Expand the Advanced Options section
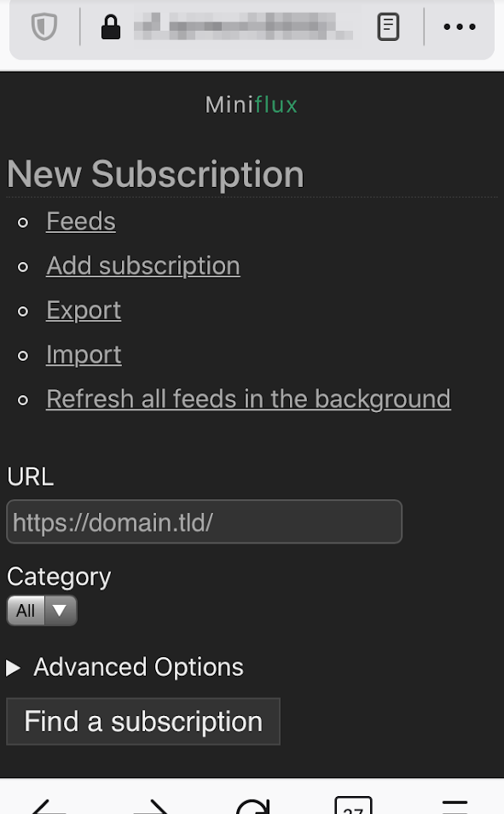This screenshot has height=814, width=504. tap(126, 666)
